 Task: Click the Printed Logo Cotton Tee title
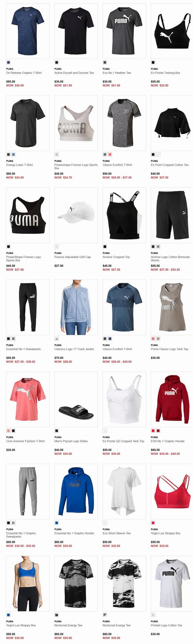(167, 625)
